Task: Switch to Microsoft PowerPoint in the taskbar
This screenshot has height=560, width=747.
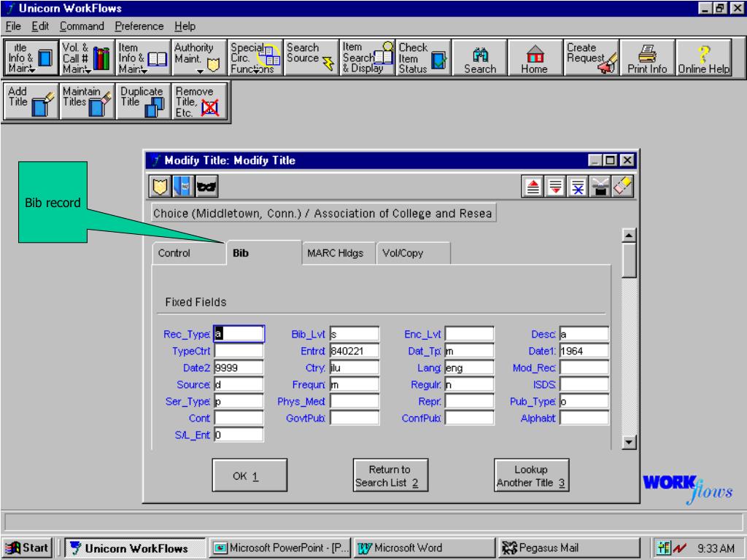Action: [x=281, y=548]
